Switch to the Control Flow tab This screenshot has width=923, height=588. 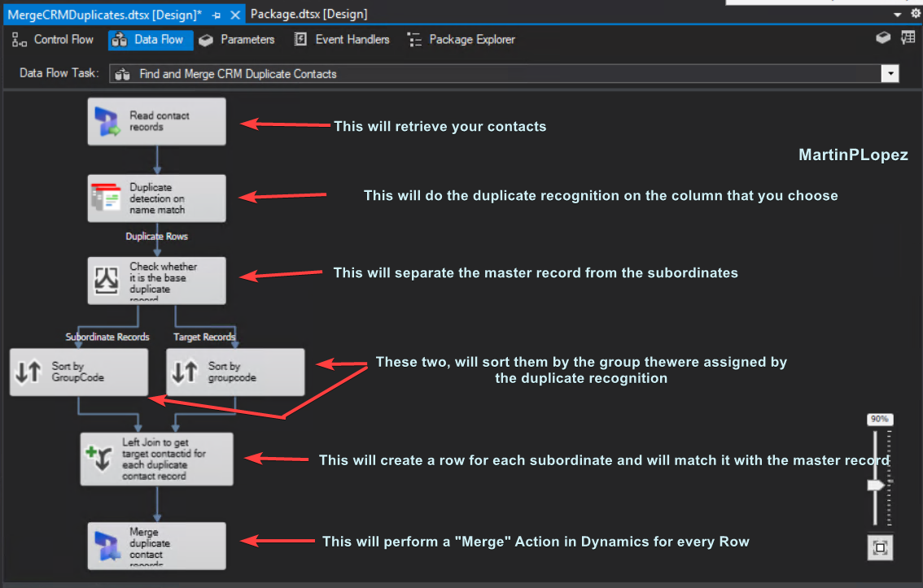point(54,39)
